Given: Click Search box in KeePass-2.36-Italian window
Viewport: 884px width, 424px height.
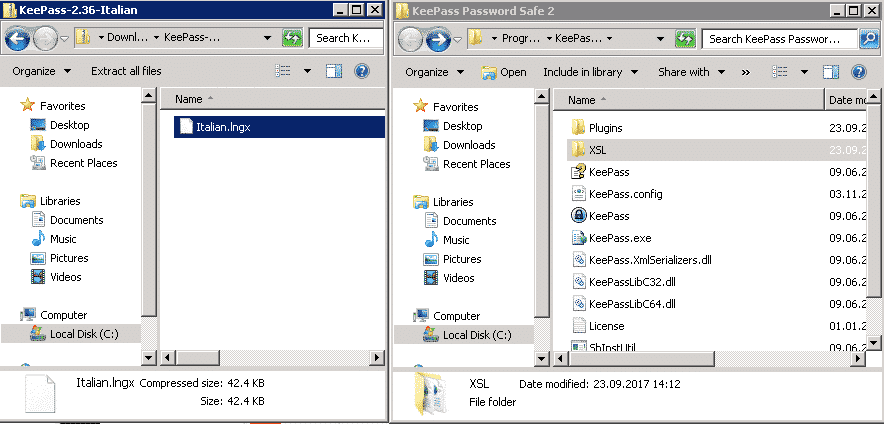Looking at the screenshot, I should pos(346,38).
